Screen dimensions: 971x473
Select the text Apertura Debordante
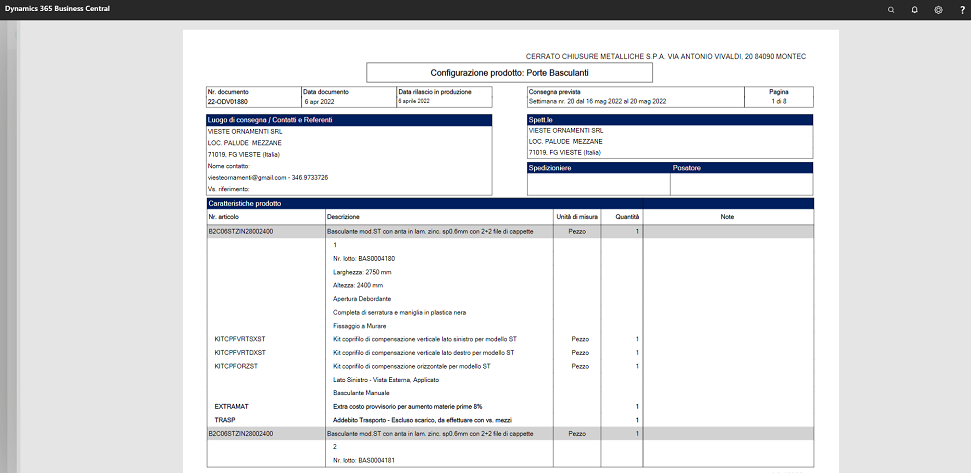[362, 299]
